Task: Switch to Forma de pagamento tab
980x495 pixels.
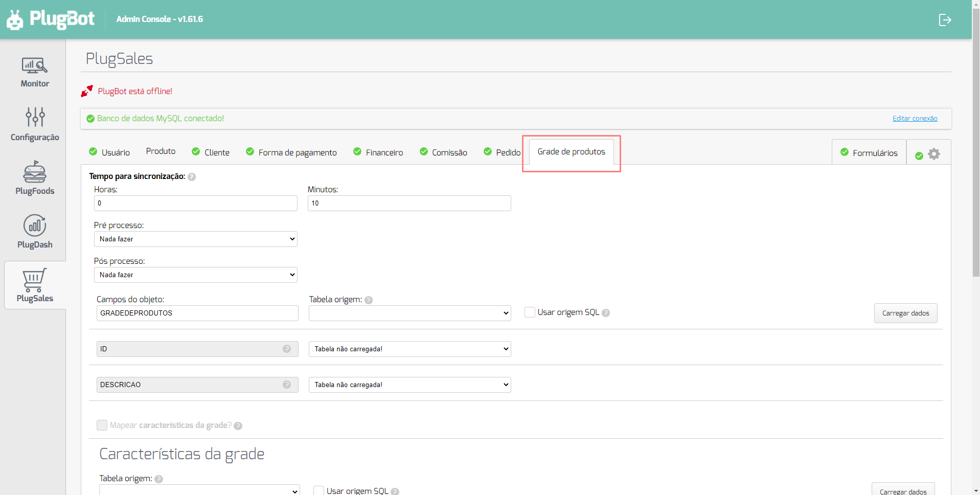Action: (298, 152)
